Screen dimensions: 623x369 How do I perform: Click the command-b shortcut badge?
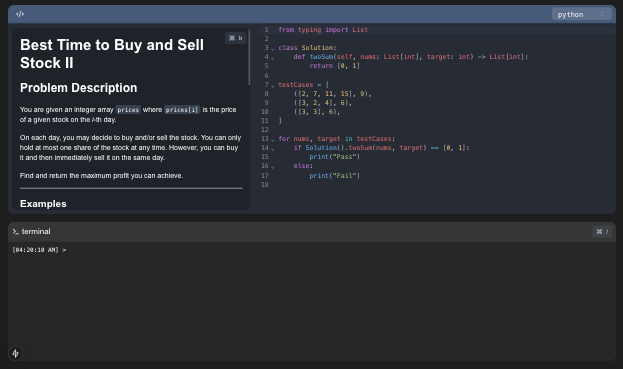[x=236, y=38]
